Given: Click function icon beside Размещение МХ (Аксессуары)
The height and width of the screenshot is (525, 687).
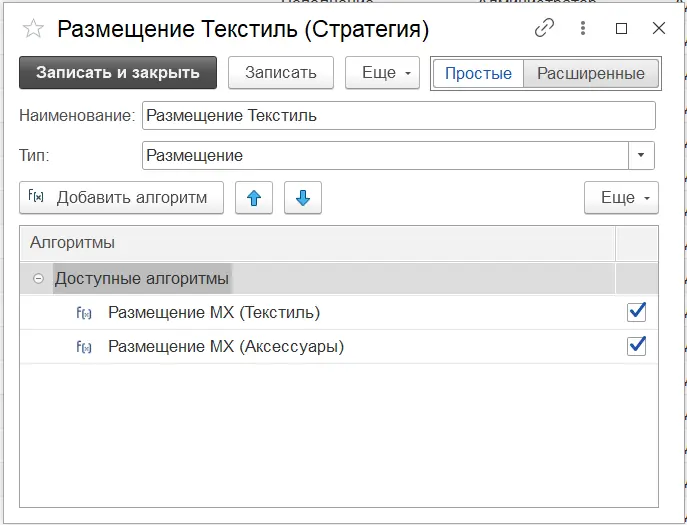Looking at the screenshot, I should [x=84, y=347].
